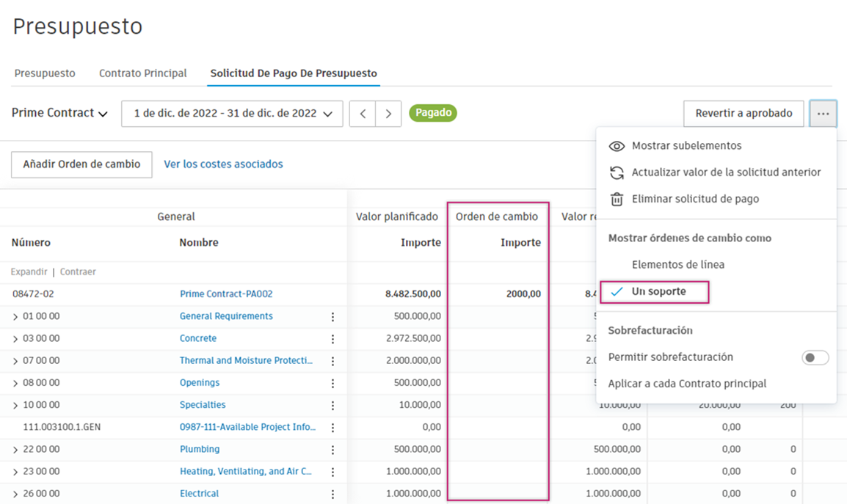
Task: Expand row 22 00 00
Action: click(15, 450)
